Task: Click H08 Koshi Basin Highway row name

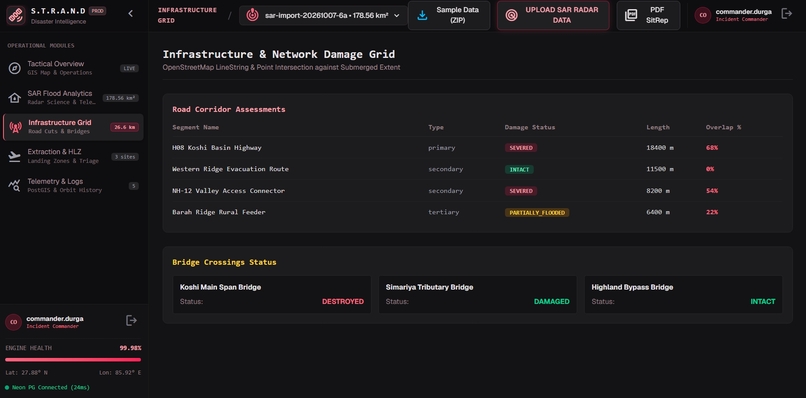Action: (217, 148)
